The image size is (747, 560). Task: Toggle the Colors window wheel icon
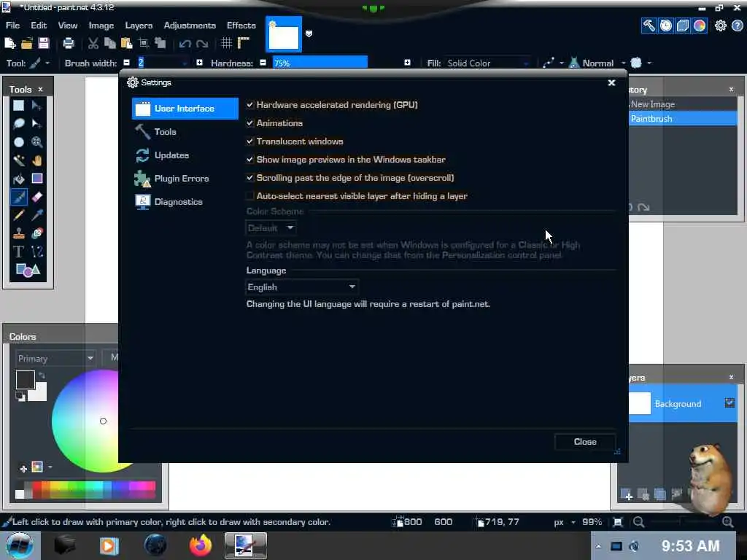(x=700, y=26)
